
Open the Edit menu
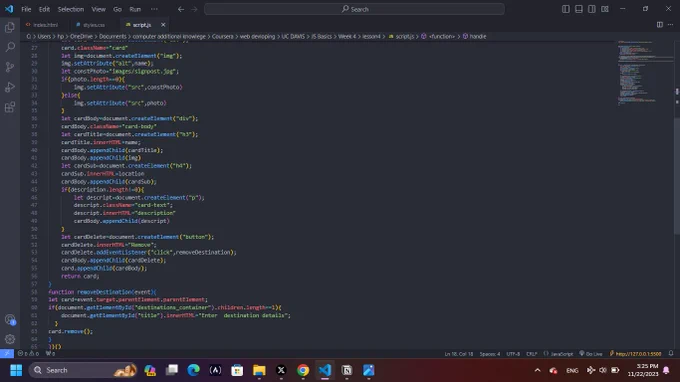click(x=44, y=9)
